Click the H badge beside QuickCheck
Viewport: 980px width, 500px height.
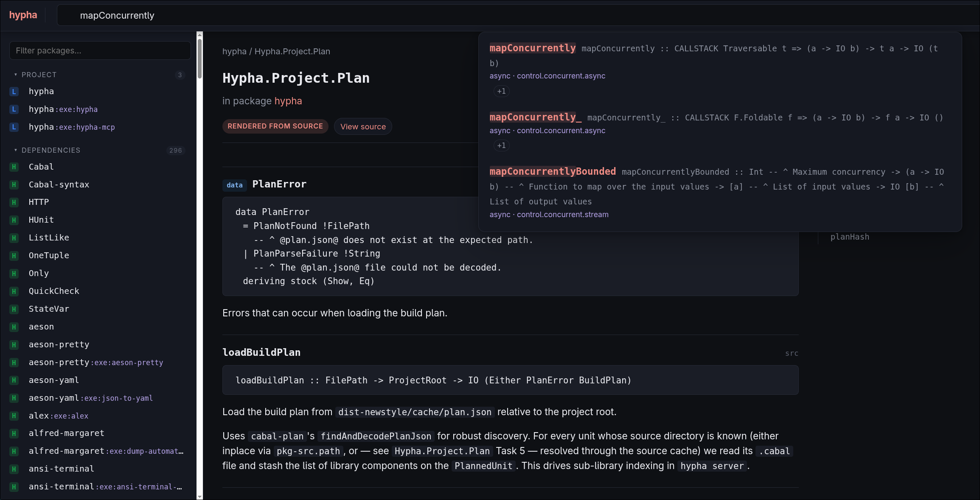[x=14, y=291]
